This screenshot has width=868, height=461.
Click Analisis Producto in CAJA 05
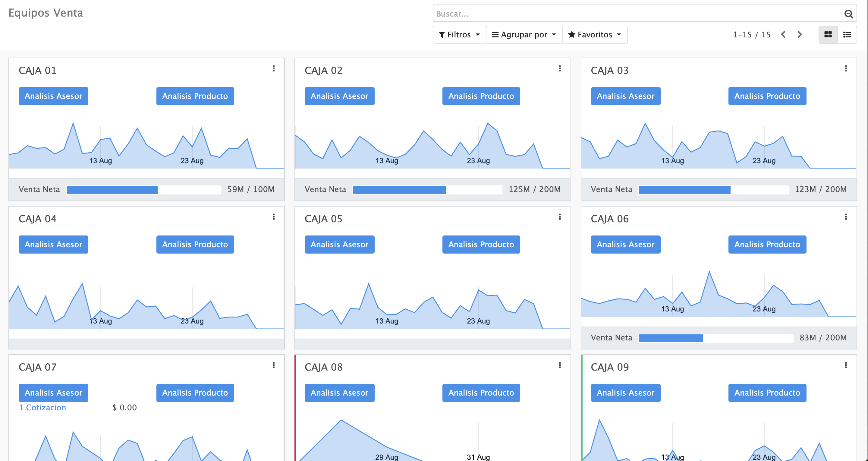481,245
